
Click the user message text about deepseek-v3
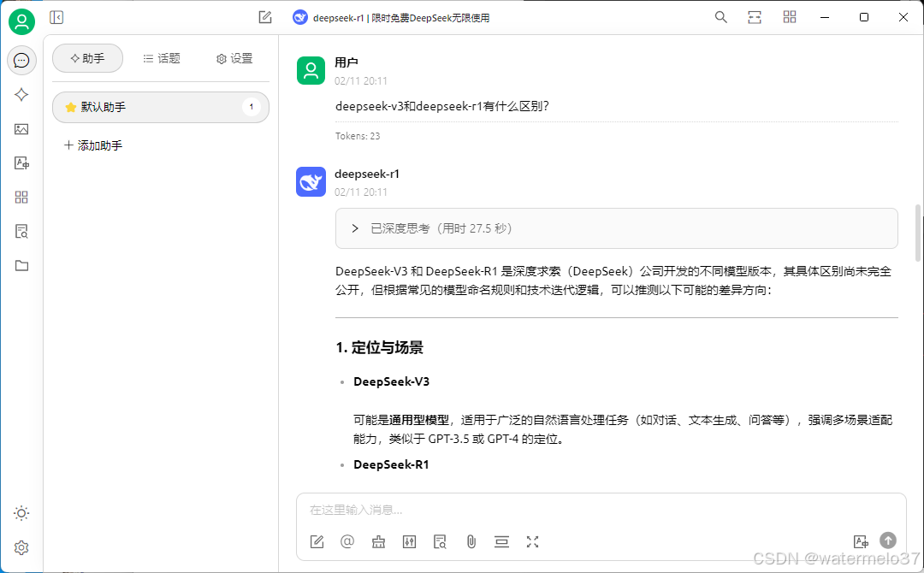coord(442,107)
